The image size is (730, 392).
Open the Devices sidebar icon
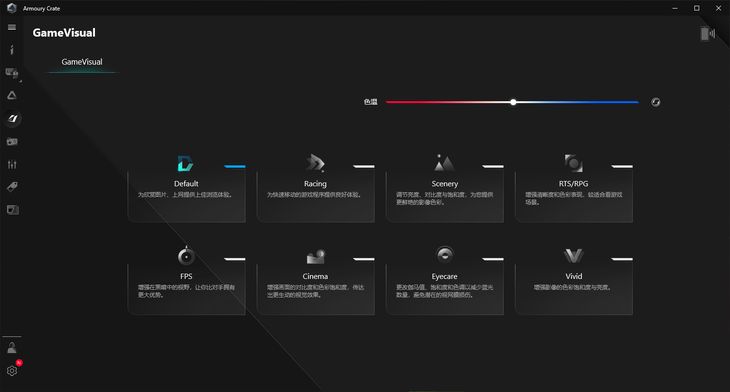12,73
